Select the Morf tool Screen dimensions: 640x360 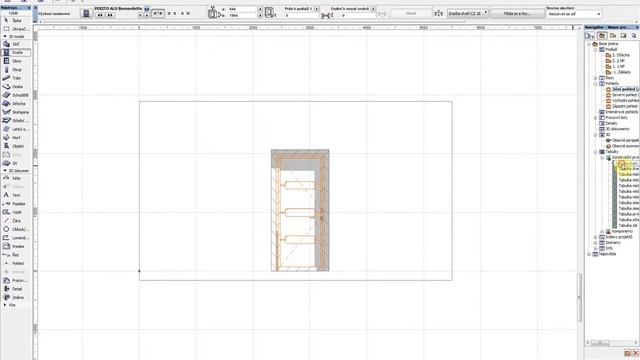point(16,138)
